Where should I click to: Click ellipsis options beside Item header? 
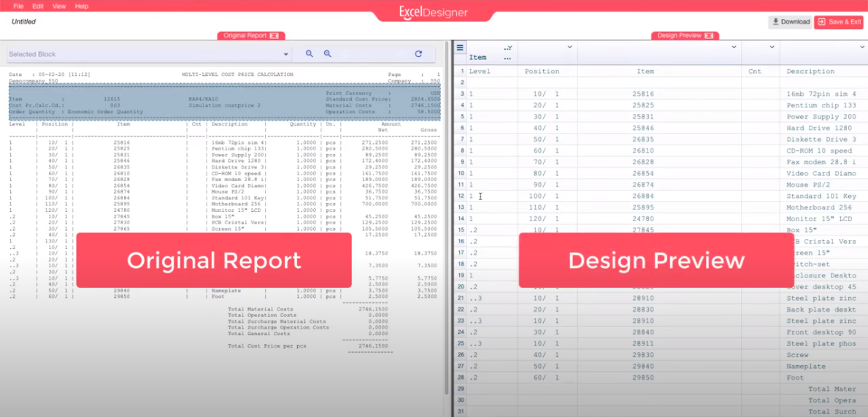coord(507,58)
